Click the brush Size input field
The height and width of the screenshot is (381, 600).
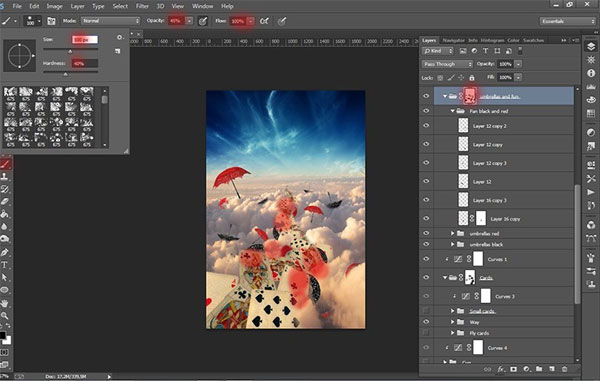pos(85,39)
